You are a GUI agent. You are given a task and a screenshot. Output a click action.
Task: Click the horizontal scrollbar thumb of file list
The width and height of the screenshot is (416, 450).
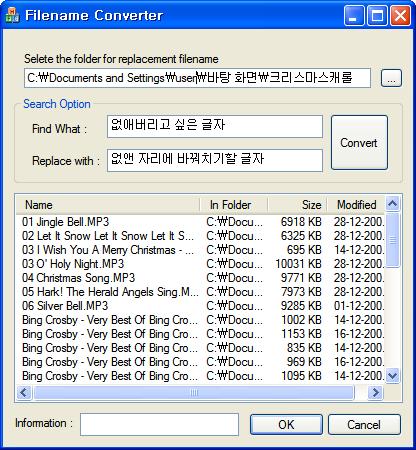click(194, 392)
